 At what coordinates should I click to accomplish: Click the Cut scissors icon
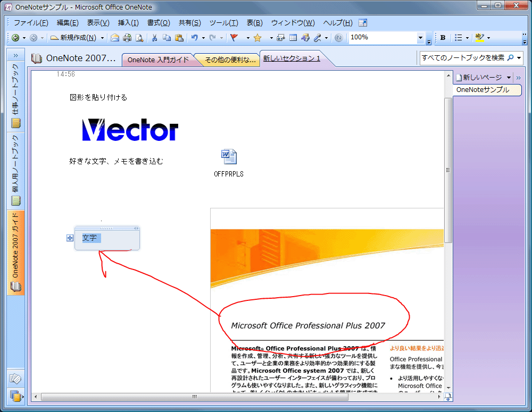coord(154,38)
